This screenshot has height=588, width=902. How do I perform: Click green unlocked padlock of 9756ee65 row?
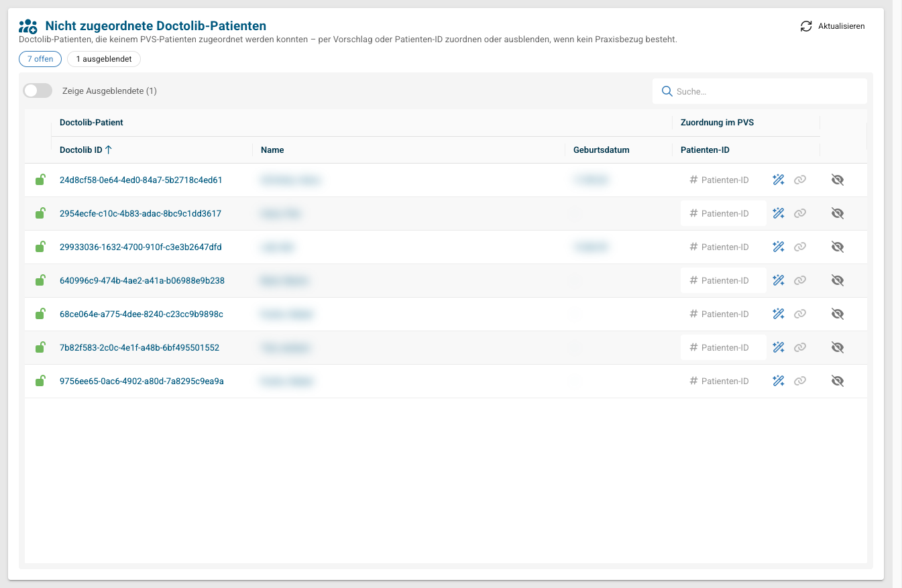click(40, 381)
